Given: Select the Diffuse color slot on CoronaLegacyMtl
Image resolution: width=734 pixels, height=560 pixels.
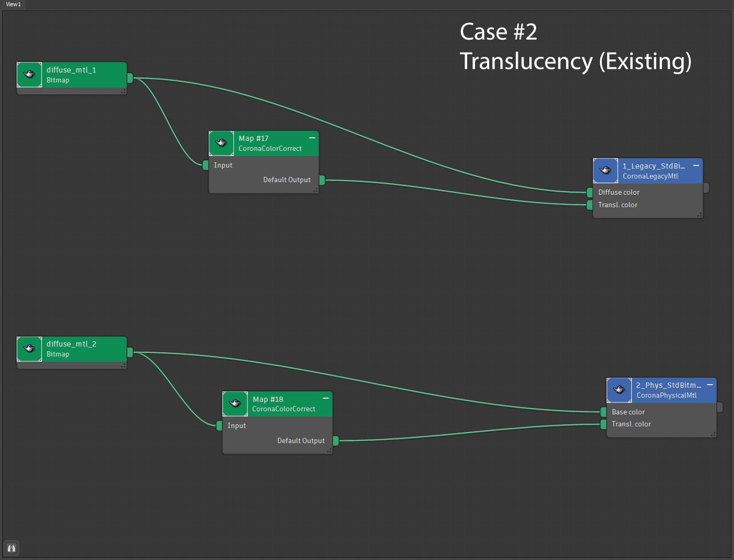Looking at the screenshot, I should [x=619, y=192].
